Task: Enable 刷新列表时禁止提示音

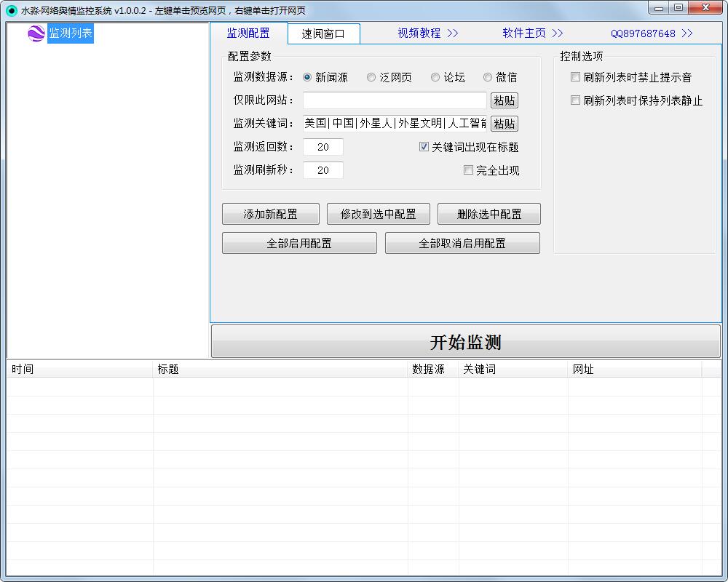Action: point(575,77)
